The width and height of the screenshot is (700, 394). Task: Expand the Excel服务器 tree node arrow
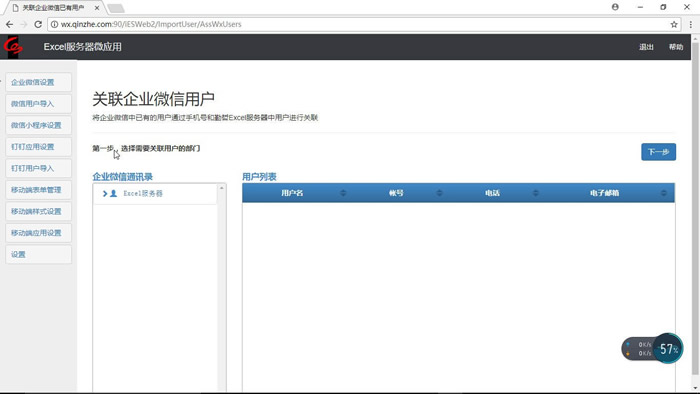pyautogui.click(x=105, y=193)
